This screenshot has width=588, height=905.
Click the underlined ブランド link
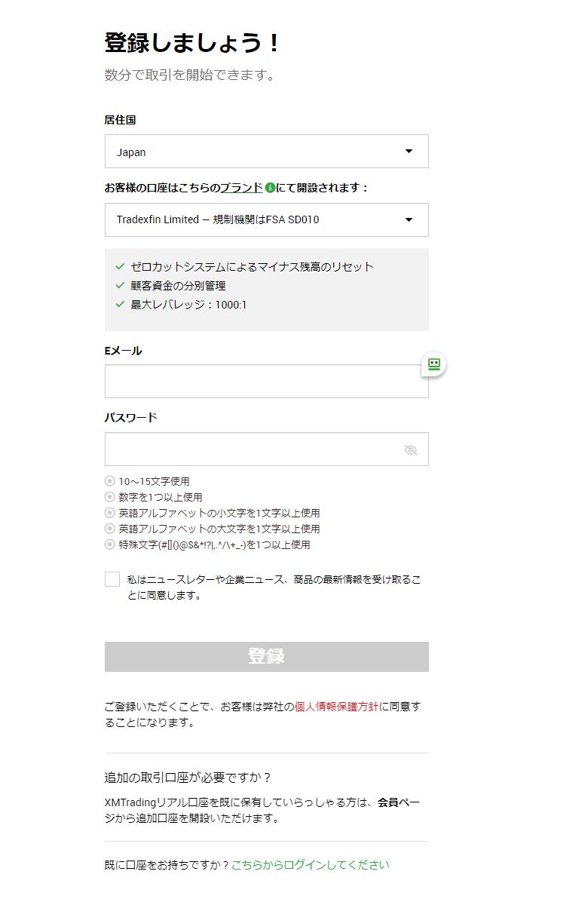[241, 188]
